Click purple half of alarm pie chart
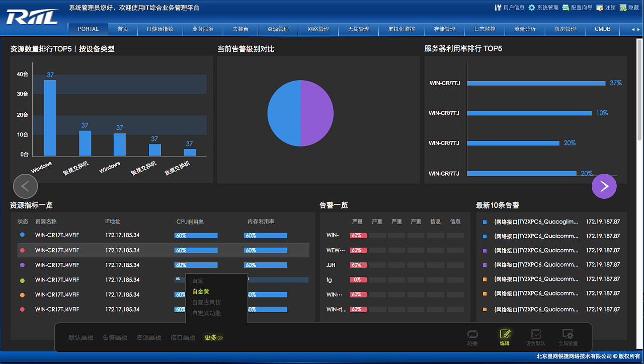The image size is (644, 364). click(x=317, y=113)
